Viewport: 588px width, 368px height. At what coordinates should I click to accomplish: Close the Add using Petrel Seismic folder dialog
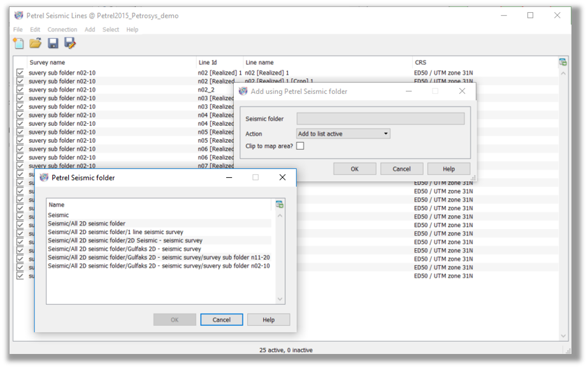(462, 91)
